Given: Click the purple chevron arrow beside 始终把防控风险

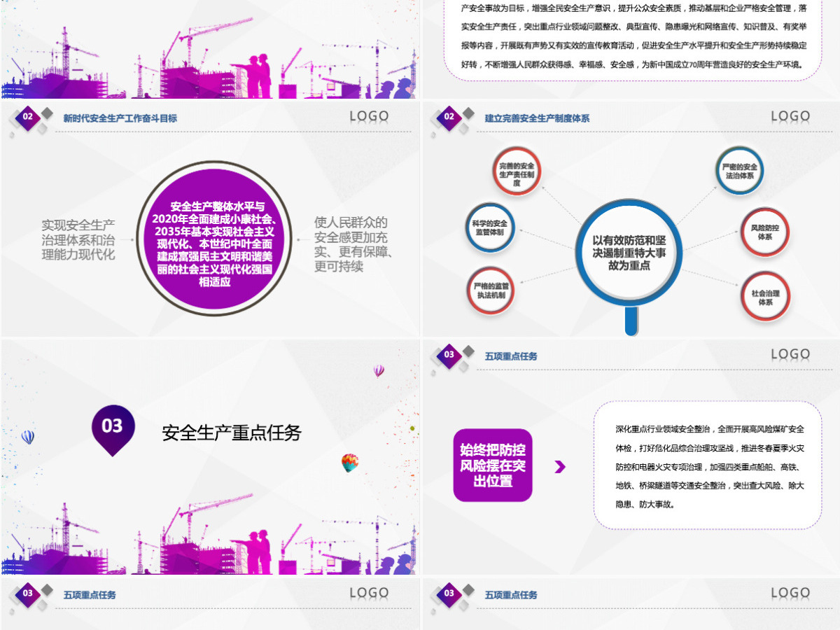Looking at the screenshot, I should 560,467.
